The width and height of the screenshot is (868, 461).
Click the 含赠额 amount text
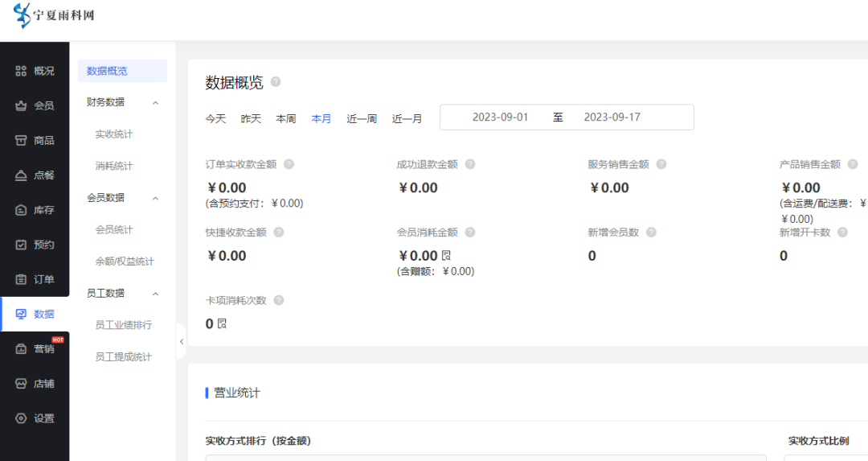436,271
